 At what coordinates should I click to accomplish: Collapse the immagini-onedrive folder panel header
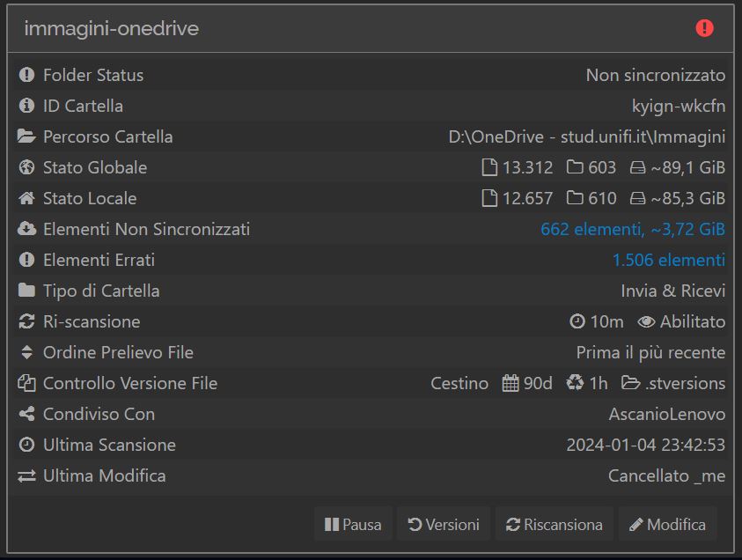click(371, 28)
